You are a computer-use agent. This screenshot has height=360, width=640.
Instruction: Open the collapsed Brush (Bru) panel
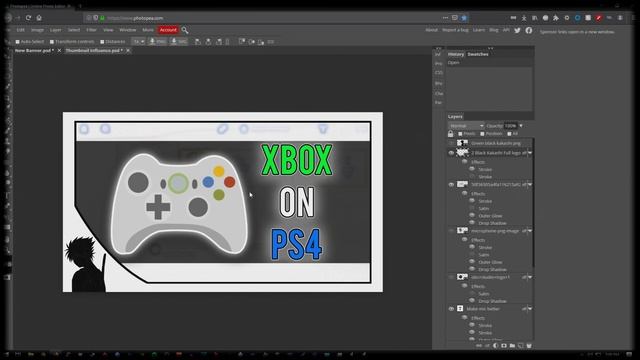(x=438, y=83)
